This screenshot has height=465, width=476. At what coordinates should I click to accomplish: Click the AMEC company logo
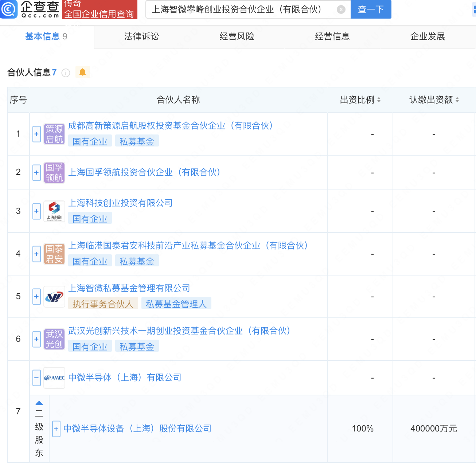click(54, 378)
